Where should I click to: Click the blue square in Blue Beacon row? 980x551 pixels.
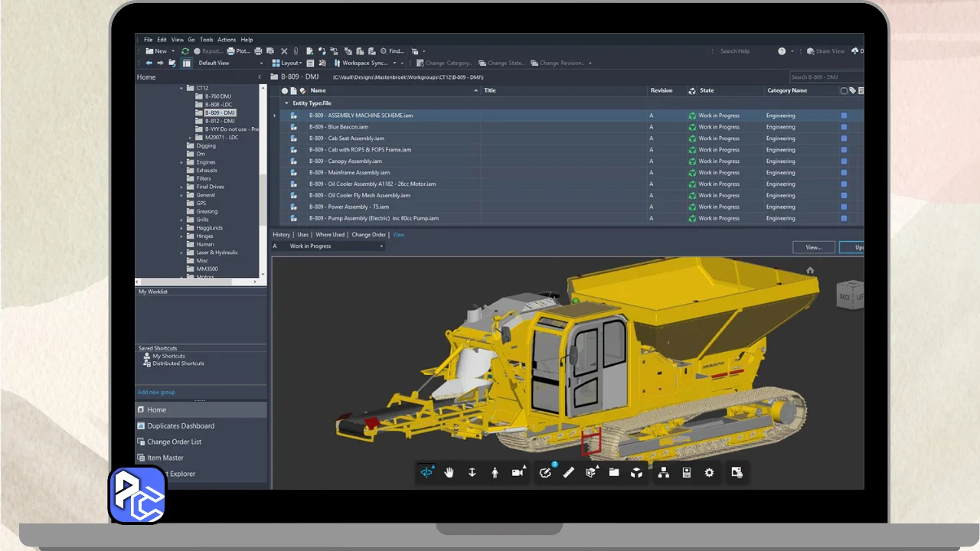click(x=844, y=127)
